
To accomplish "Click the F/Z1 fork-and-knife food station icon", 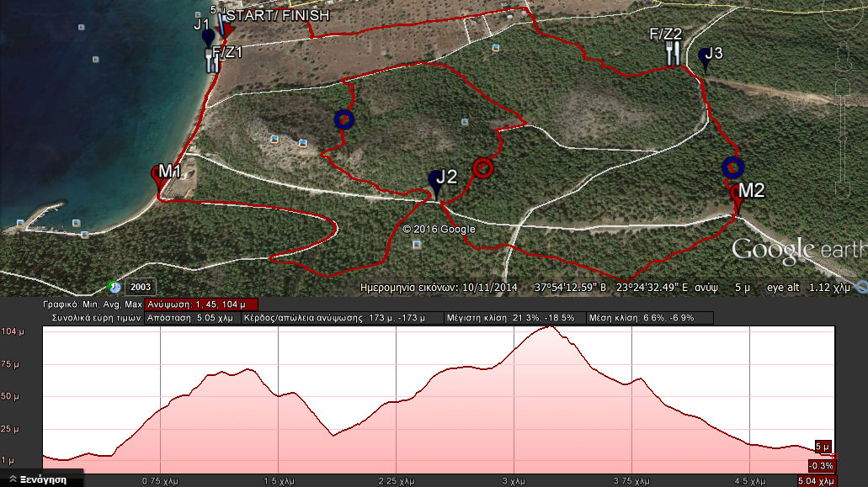I will pyautogui.click(x=212, y=61).
